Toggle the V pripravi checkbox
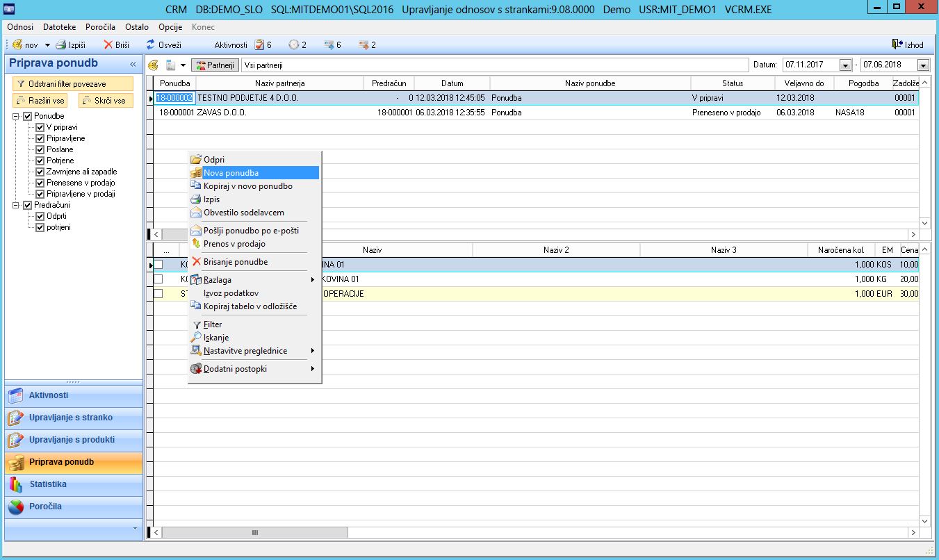Image resolution: width=939 pixels, height=560 pixels. pos(40,127)
